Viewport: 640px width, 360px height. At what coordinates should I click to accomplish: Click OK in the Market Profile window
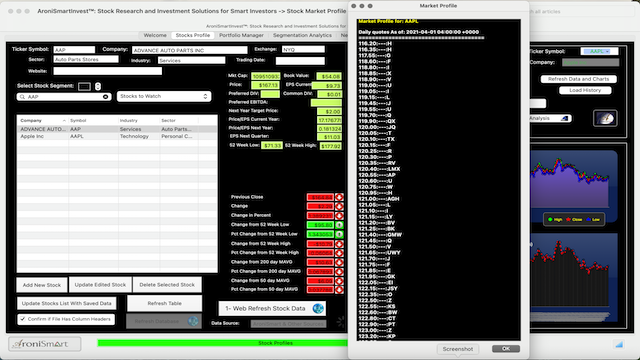(506, 349)
